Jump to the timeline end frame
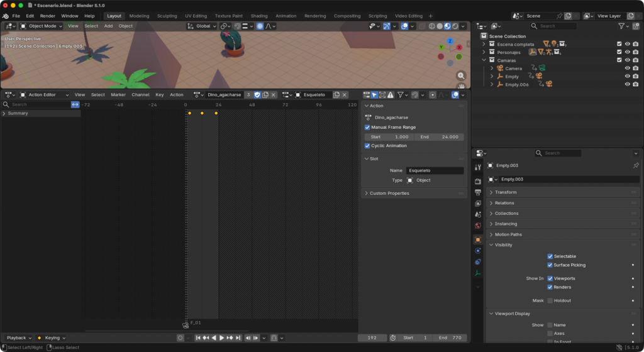The height and width of the screenshot is (352, 644). (238, 338)
